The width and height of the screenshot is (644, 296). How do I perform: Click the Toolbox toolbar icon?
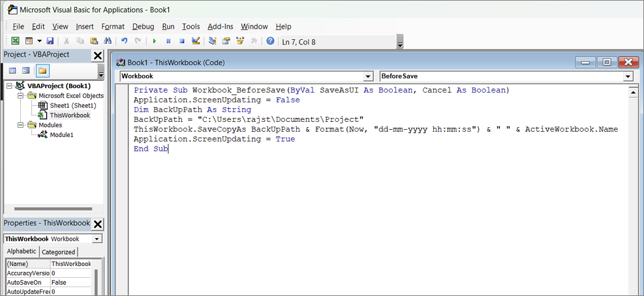[253, 41]
